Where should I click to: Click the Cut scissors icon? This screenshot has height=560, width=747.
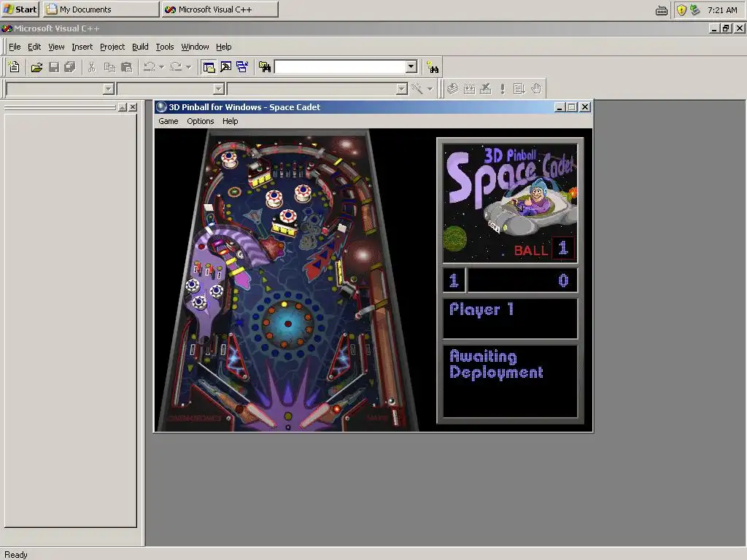[x=92, y=67]
